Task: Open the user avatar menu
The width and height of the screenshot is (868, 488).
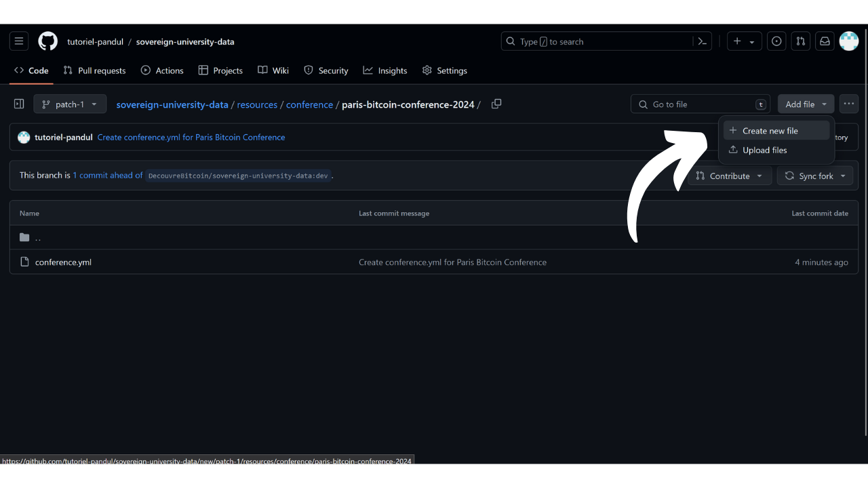Action: [849, 41]
